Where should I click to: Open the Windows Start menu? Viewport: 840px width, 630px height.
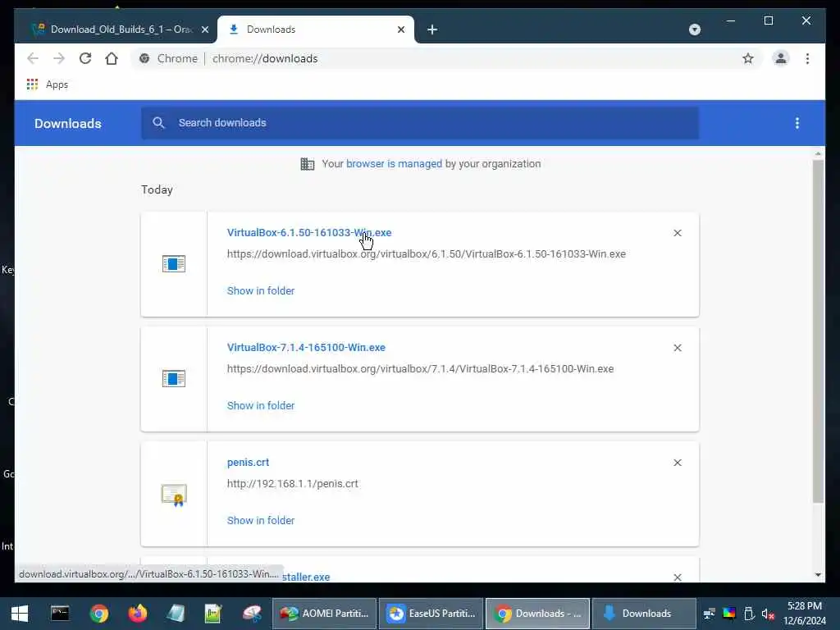[20, 614]
